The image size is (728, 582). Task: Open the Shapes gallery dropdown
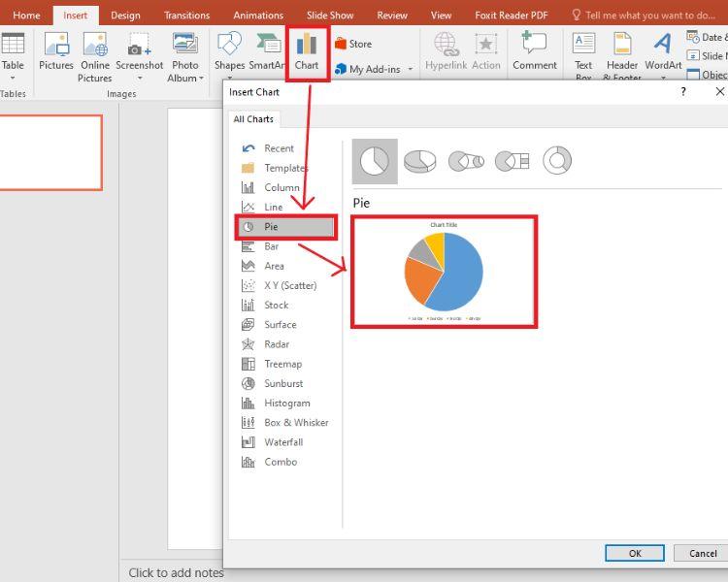pyautogui.click(x=229, y=77)
